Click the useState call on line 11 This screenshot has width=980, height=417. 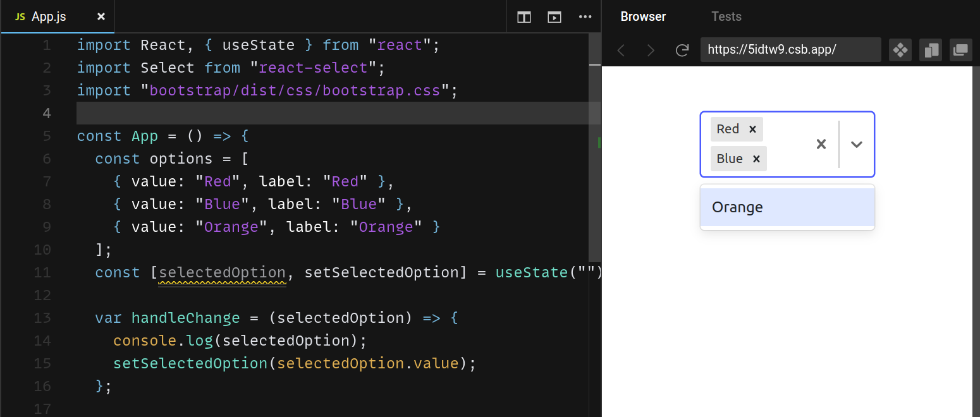point(531,272)
